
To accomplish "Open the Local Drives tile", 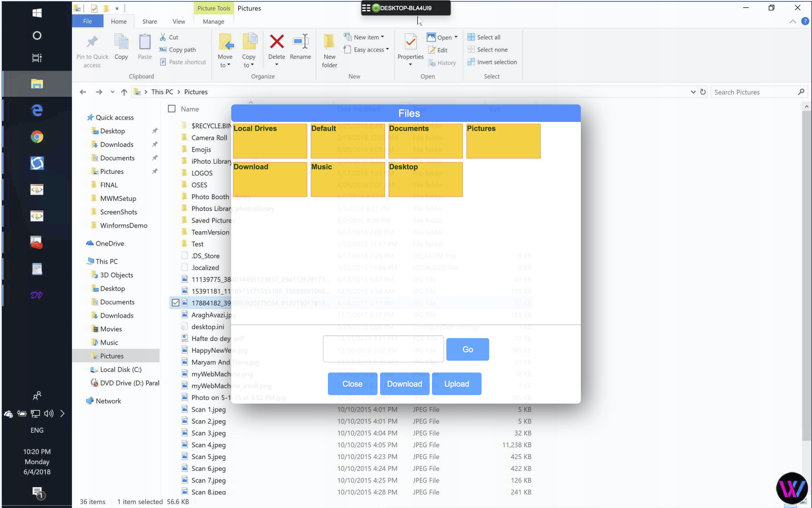I will [270, 141].
